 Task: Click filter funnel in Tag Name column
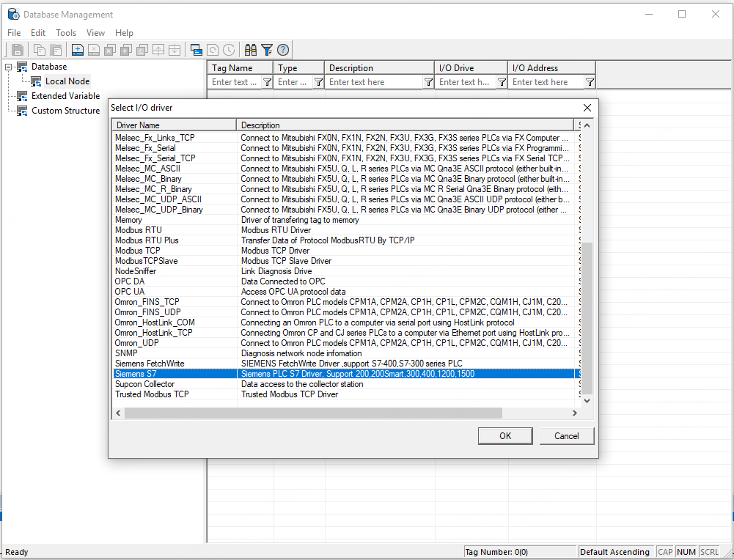point(267,82)
